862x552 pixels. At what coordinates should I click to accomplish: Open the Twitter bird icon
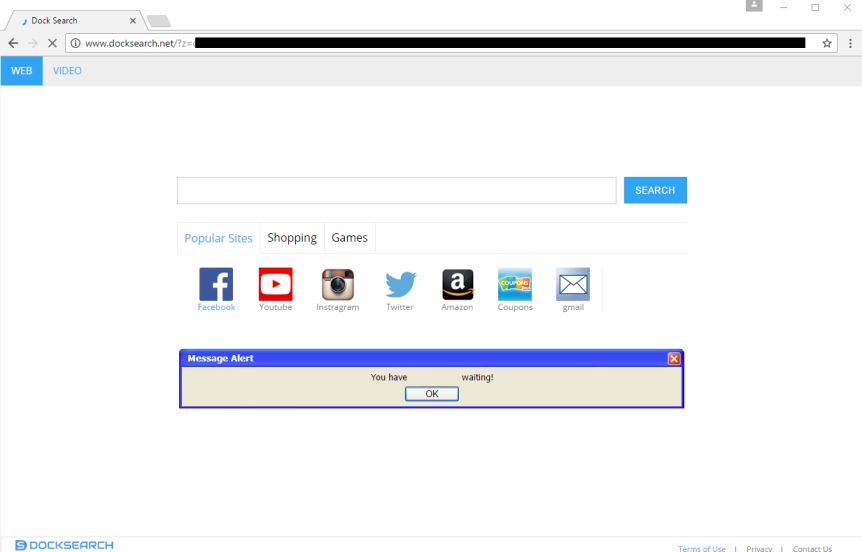(400, 284)
